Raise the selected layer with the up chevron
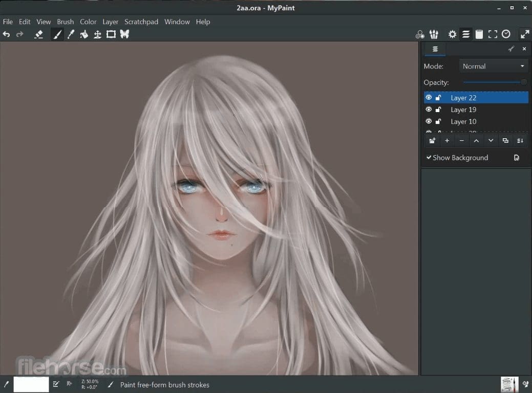The width and height of the screenshot is (532, 393). click(476, 140)
